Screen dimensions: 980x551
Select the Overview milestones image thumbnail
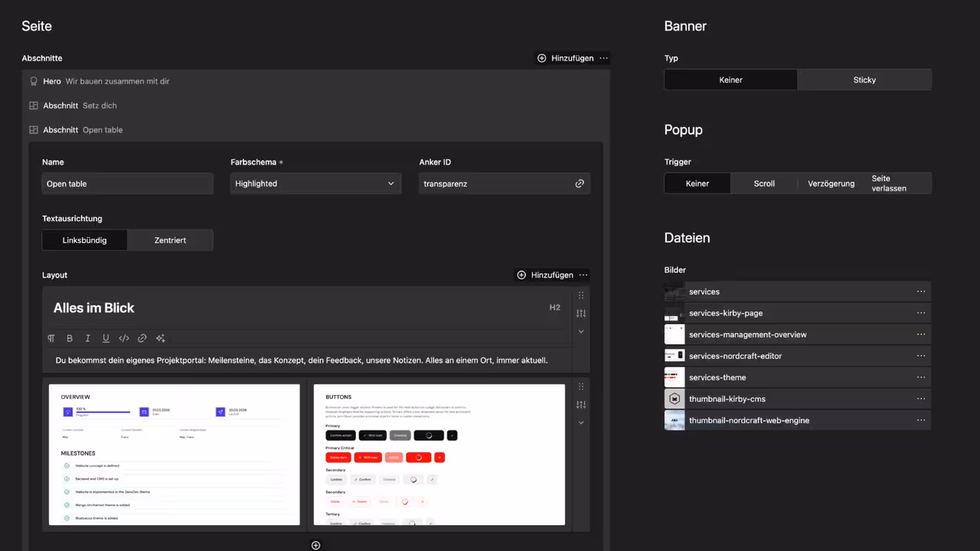click(x=175, y=455)
